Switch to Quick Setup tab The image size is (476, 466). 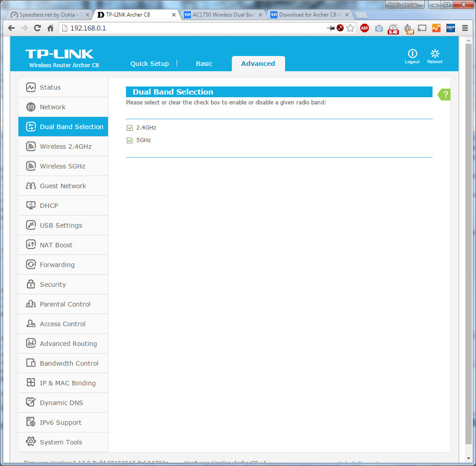click(x=150, y=64)
